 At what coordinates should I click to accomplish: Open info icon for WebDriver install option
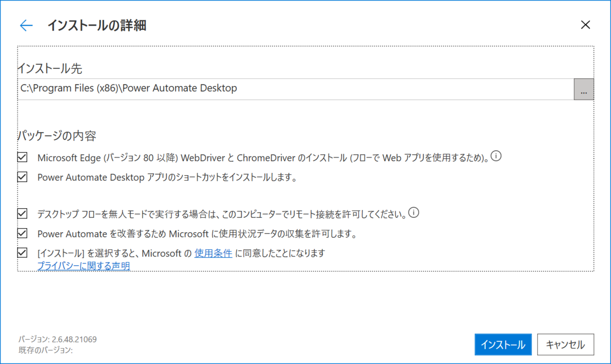(496, 156)
